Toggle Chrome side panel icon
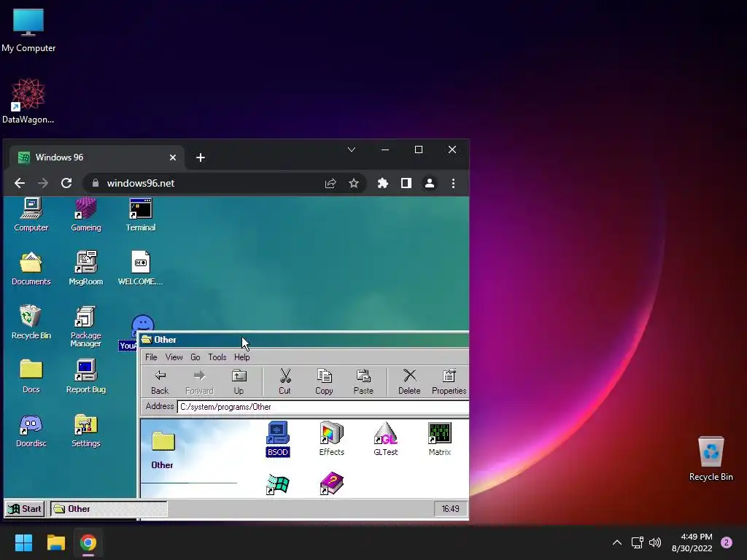The image size is (747, 560). click(x=406, y=183)
